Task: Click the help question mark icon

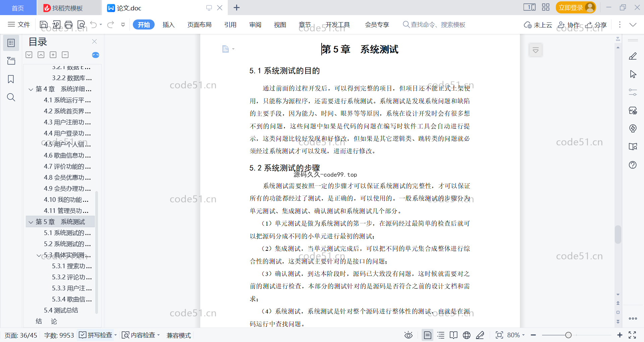Action: tap(633, 165)
